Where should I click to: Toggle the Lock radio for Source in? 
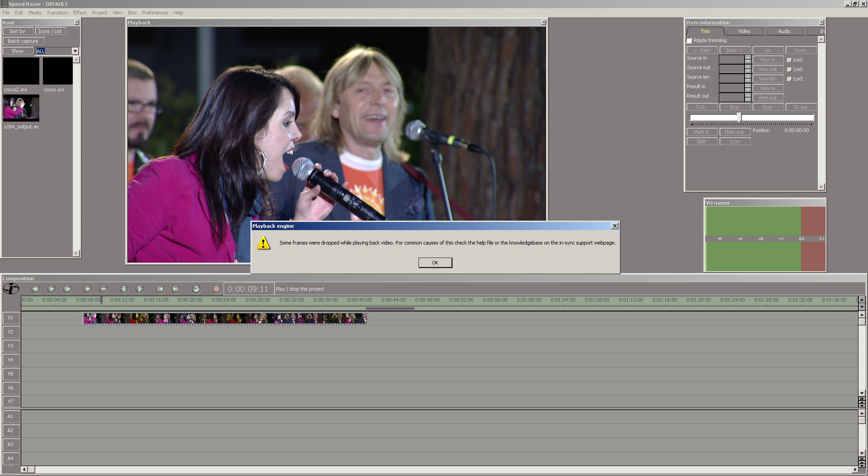point(789,60)
